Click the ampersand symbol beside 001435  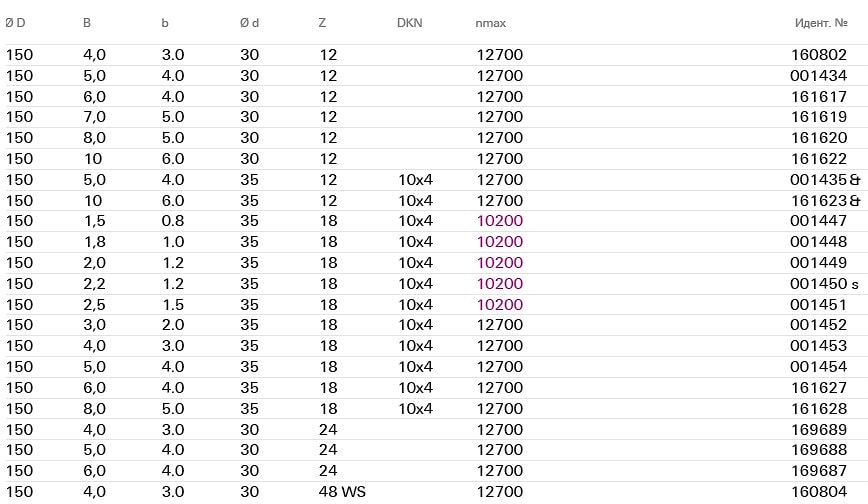pyautogui.click(x=854, y=180)
